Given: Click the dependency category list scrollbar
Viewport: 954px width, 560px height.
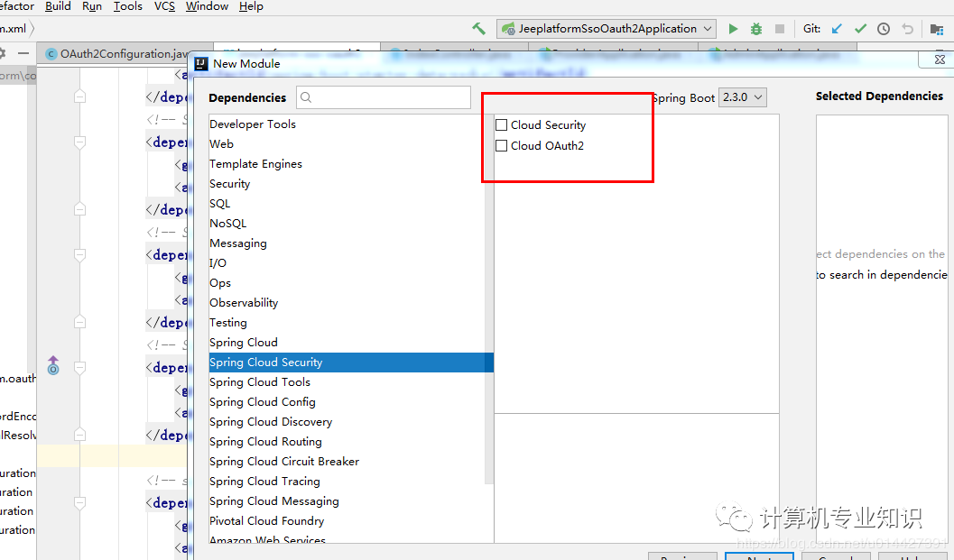Looking at the screenshot, I should (x=489, y=298).
